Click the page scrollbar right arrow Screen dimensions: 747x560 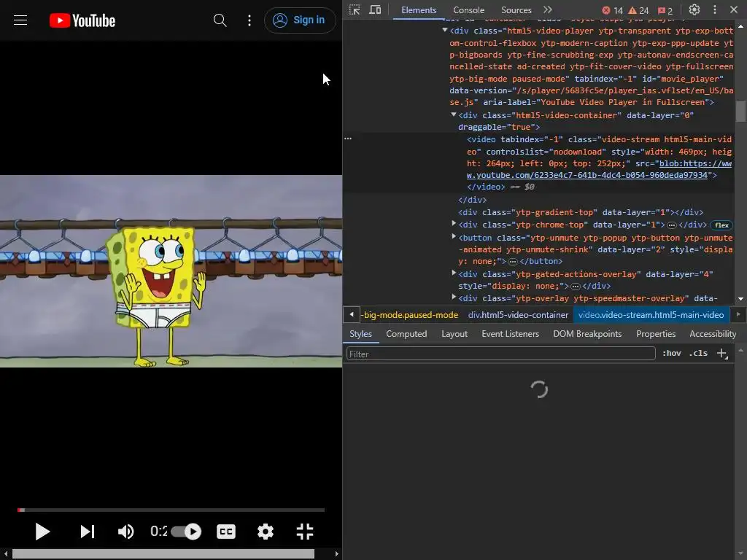337,554
